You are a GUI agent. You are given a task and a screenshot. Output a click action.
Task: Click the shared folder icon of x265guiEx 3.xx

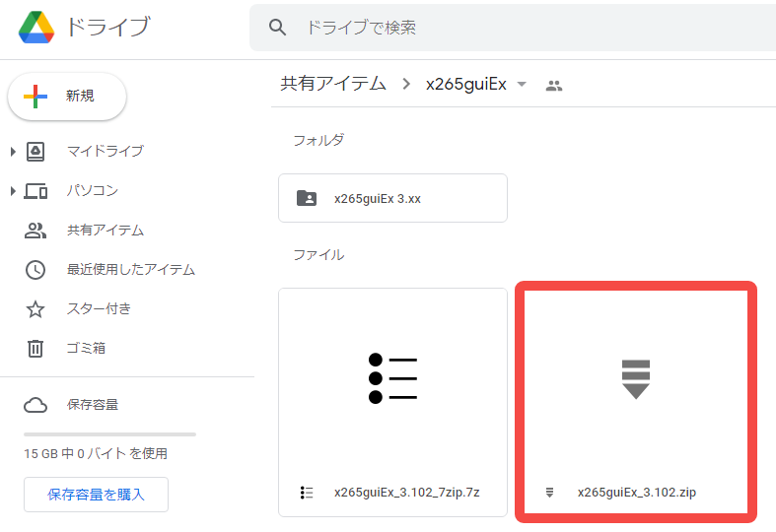pos(307,198)
